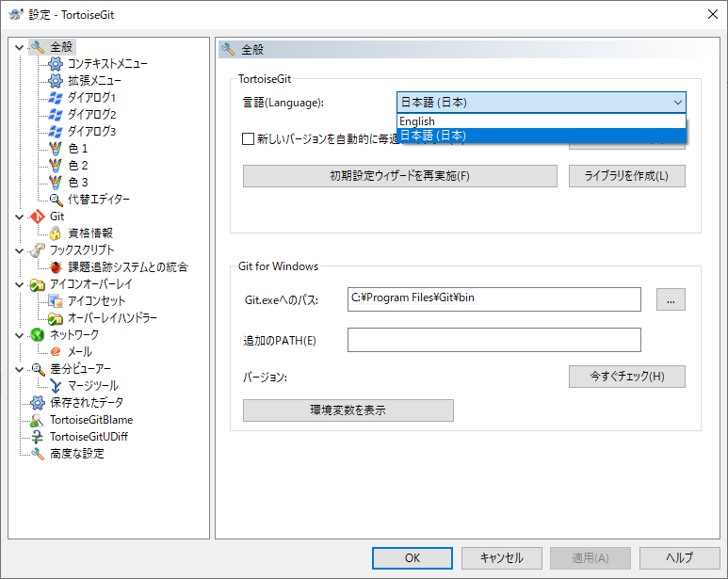This screenshot has width=728, height=579.
Task: Select マージツール tree label
Action: coord(93,386)
